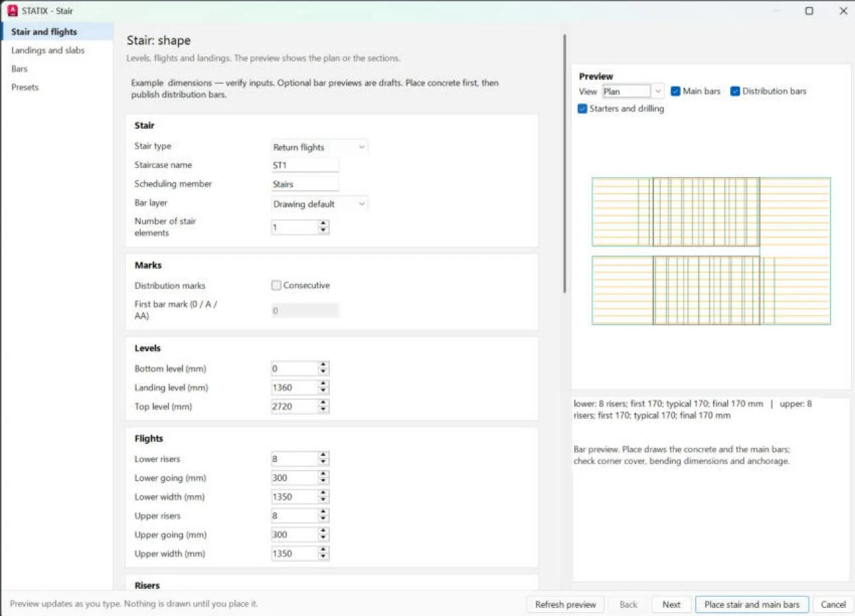Viewport: 855px width, 616px height.
Task: Enable Consecutive distribution marks
Action: tap(301, 285)
